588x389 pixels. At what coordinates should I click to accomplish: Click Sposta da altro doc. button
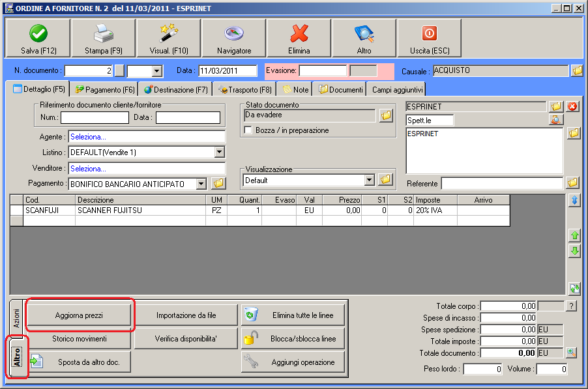tap(80, 362)
